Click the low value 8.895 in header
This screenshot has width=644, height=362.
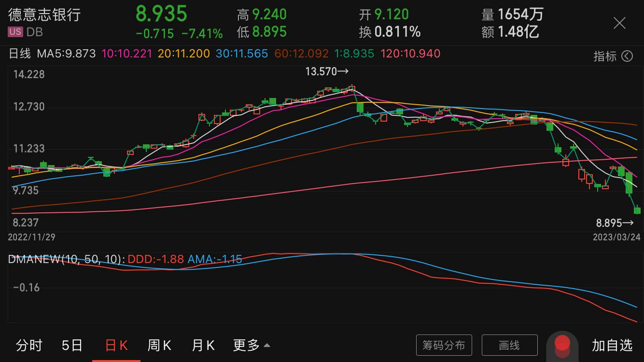coord(269,32)
